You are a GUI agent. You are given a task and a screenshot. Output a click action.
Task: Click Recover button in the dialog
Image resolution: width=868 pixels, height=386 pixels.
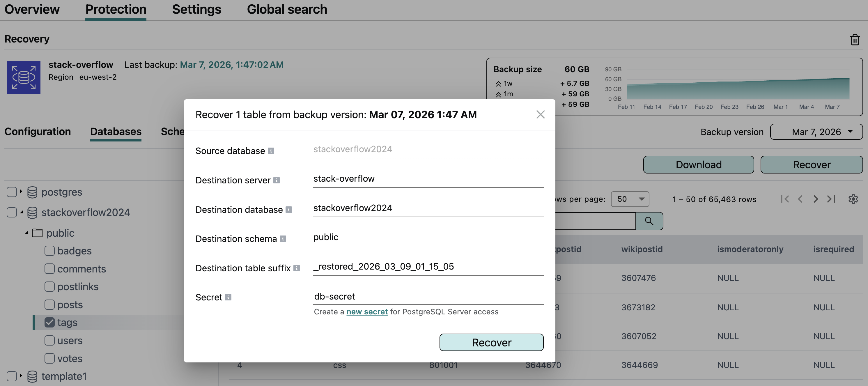pos(491,343)
